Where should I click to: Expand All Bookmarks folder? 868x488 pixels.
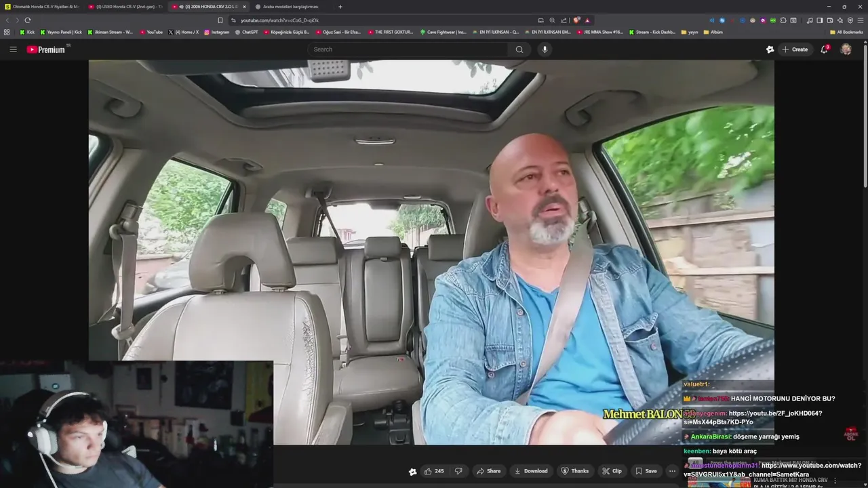pyautogui.click(x=846, y=32)
